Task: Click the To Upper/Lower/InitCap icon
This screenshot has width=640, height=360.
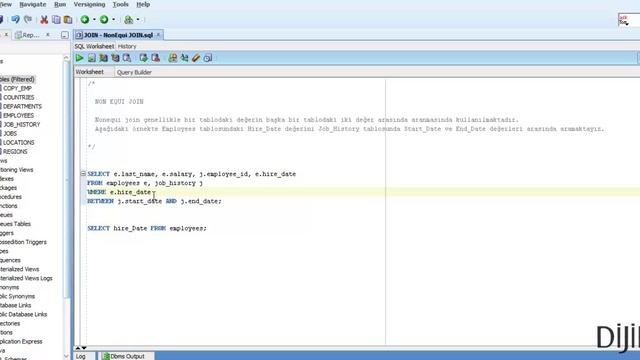Action: click(184, 58)
